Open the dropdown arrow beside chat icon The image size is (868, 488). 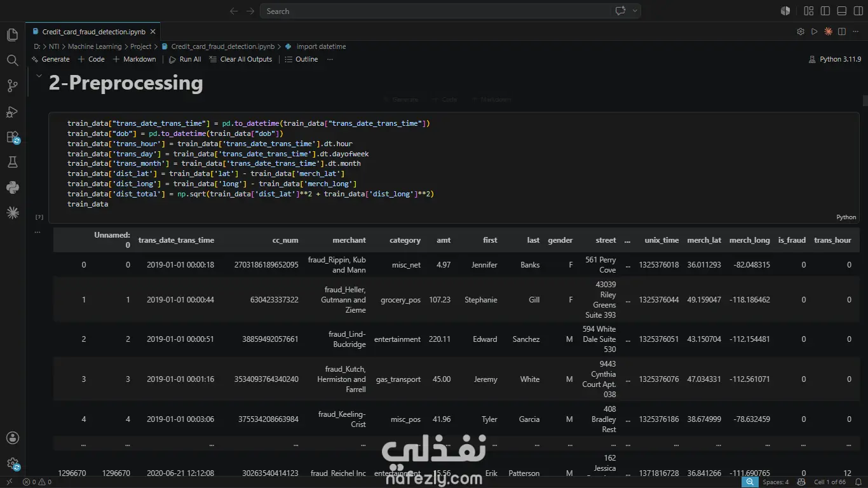634,11
